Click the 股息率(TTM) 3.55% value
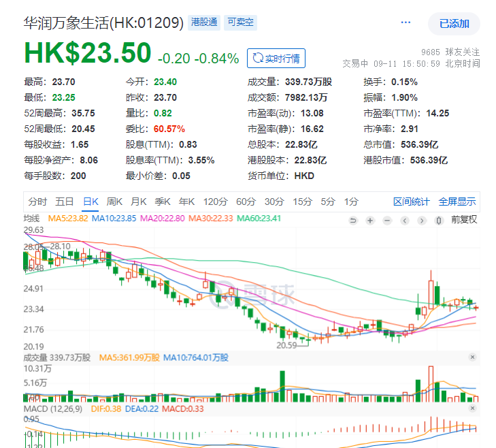The height and width of the screenshot is (448, 496). click(x=201, y=160)
